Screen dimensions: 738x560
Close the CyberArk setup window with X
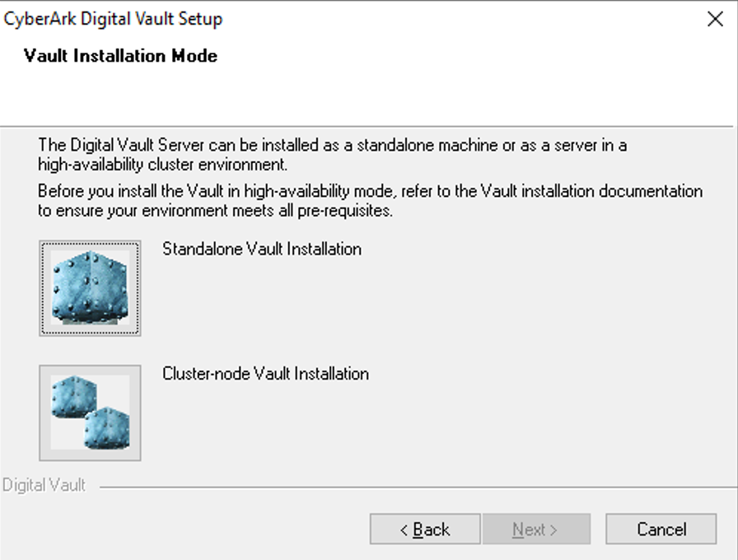pos(715,19)
